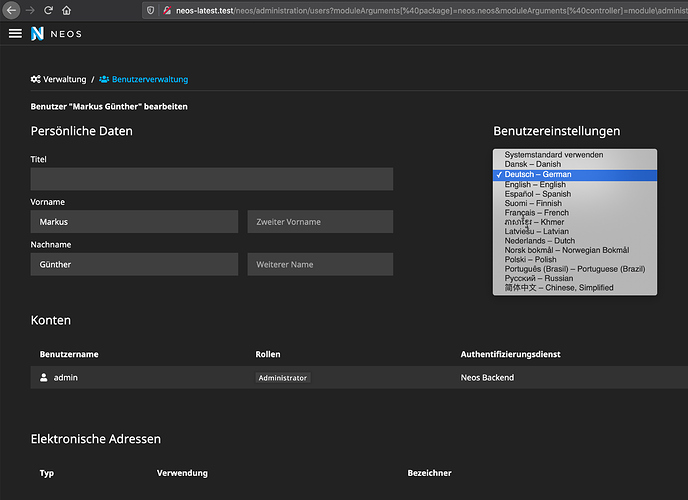Select Deutsch – German language
The image size is (688, 500).
(575, 175)
